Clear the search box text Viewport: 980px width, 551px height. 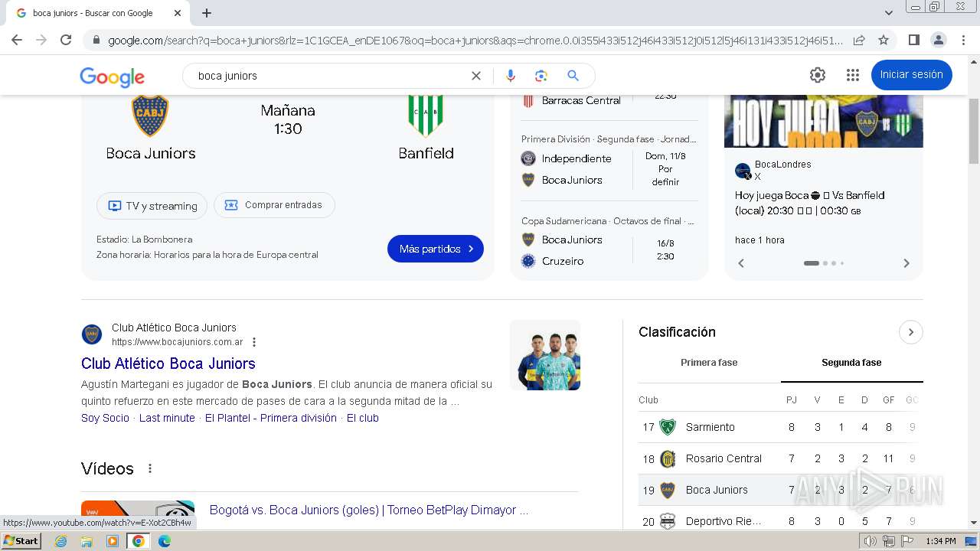pyautogui.click(x=476, y=76)
